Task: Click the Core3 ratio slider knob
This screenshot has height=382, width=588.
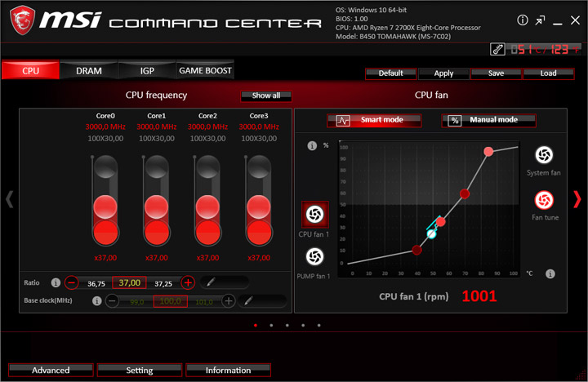Action: point(259,207)
